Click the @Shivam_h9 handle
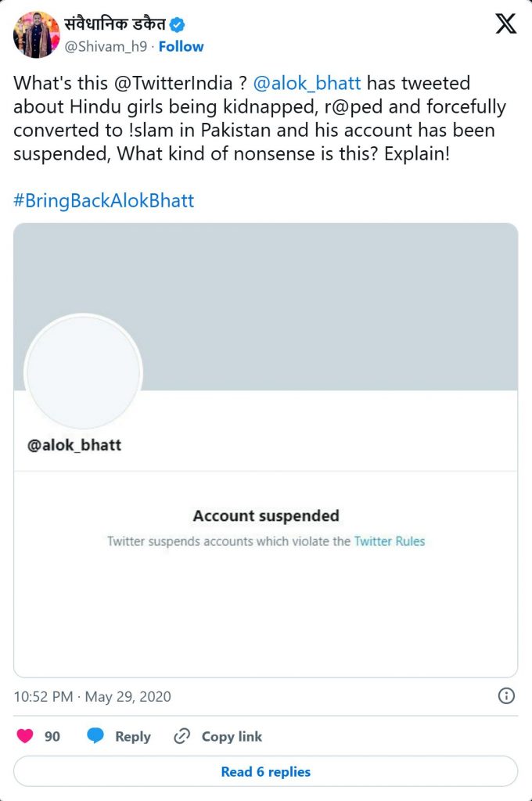 [x=106, y=46]
